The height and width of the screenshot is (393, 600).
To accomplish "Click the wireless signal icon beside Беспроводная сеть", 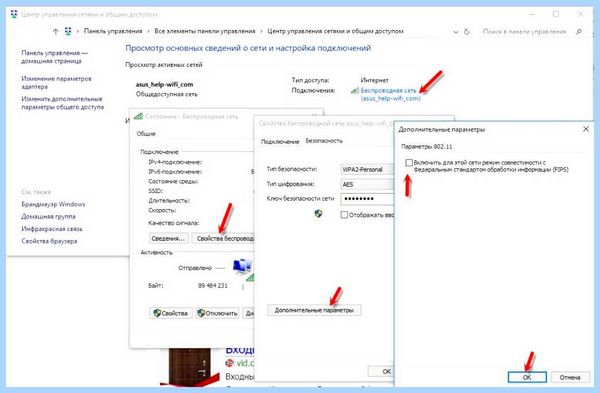I will tap(354, 91).
